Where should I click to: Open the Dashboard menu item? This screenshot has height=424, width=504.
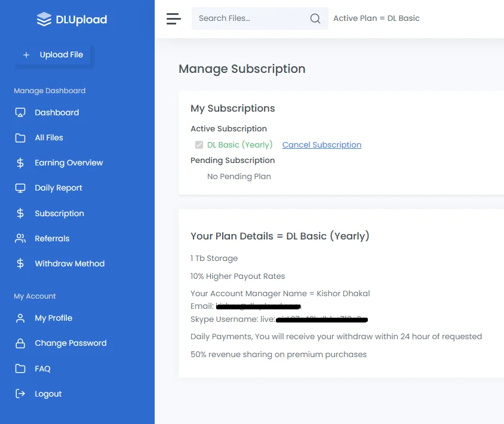tap(57, 112)
